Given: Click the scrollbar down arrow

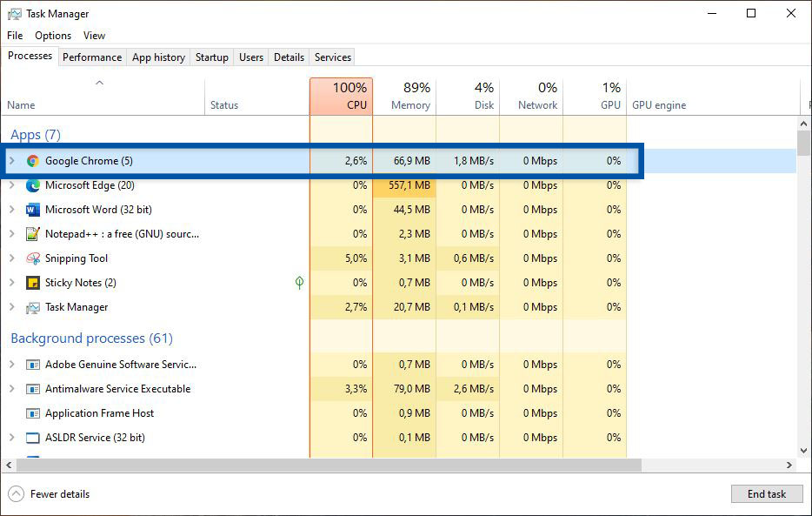Looking at the screenshot, I should click(803, 452).
